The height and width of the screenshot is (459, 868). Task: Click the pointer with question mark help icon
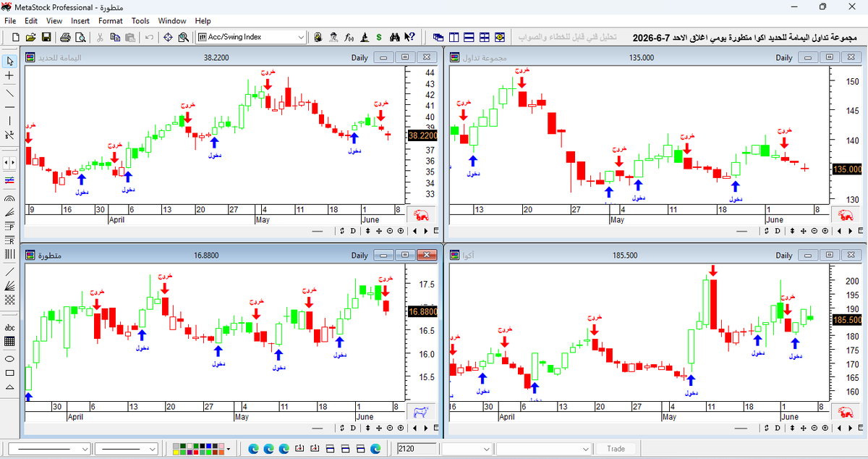(409, 37)
